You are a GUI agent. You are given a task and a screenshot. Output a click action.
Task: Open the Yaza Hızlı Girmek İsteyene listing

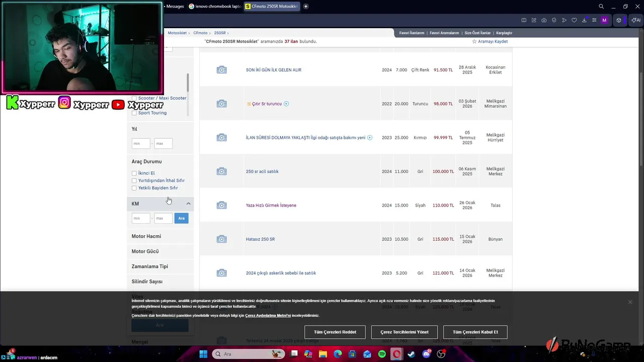[x=271, y=206]
